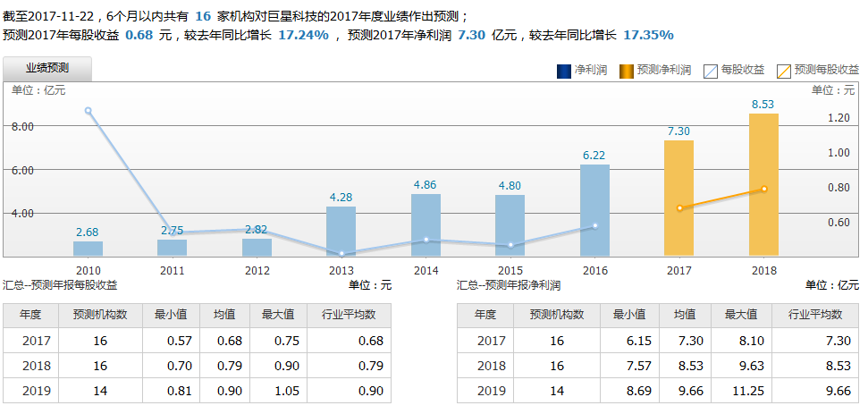Screen dimensions: 868x414
Task: Click the 2014 x-axis year label
Action: tap(426, 271)
